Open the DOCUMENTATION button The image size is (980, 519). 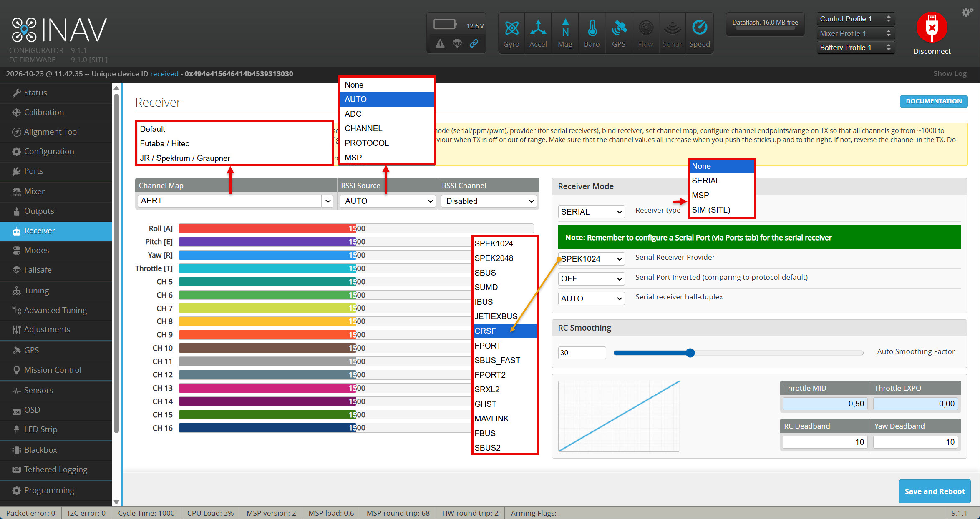[x=934, y=101]
